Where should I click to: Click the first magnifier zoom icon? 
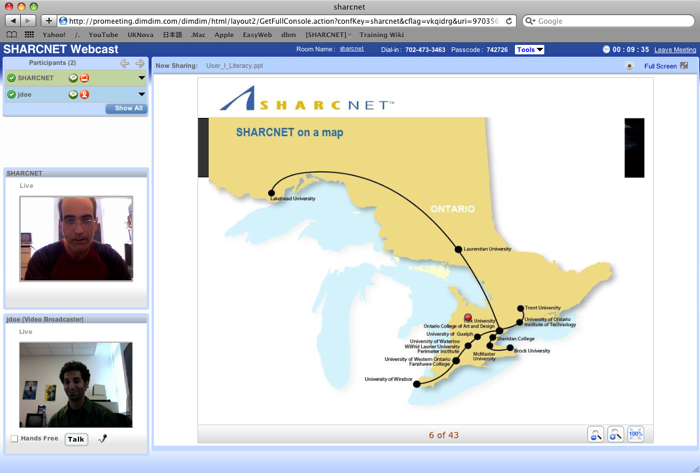click(596, 434)
